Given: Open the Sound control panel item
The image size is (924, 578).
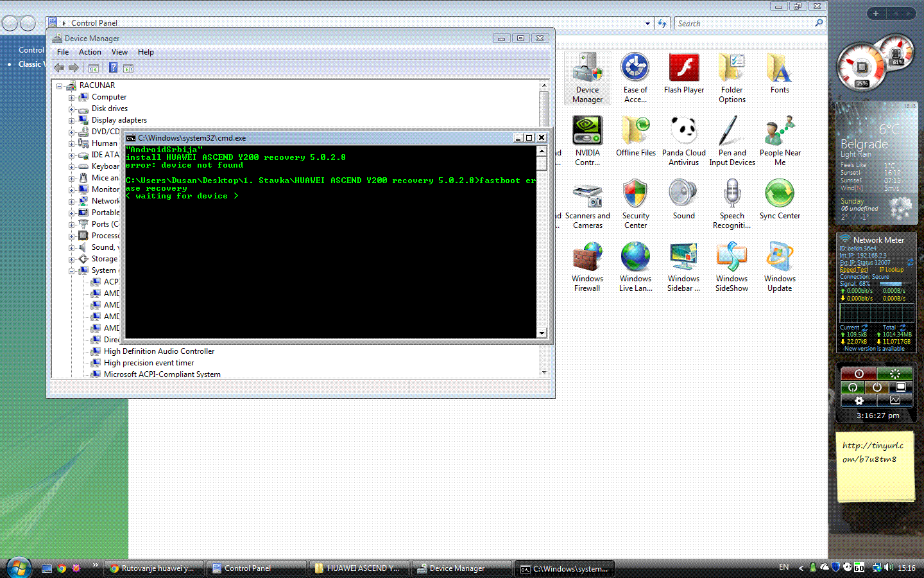Looking at the screenshot, I should [684, 199].
